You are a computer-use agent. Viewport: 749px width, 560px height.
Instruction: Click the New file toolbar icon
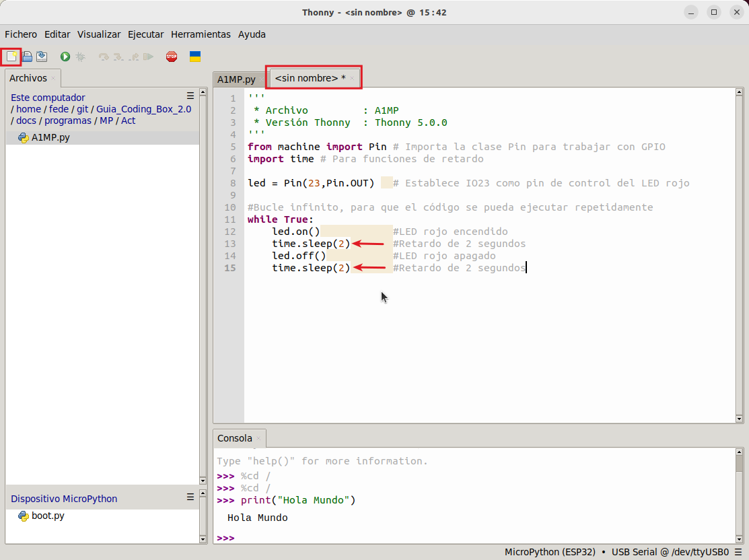tap(11, 57)
